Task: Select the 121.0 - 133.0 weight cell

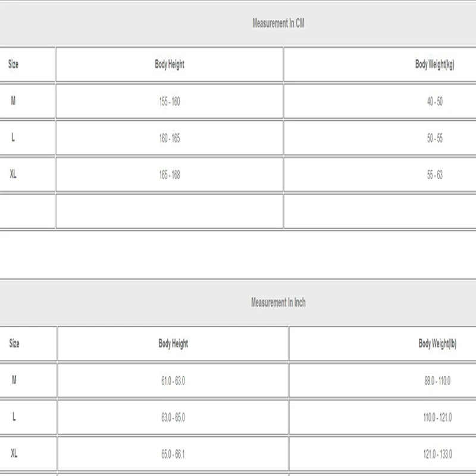Action: [383, 454]
